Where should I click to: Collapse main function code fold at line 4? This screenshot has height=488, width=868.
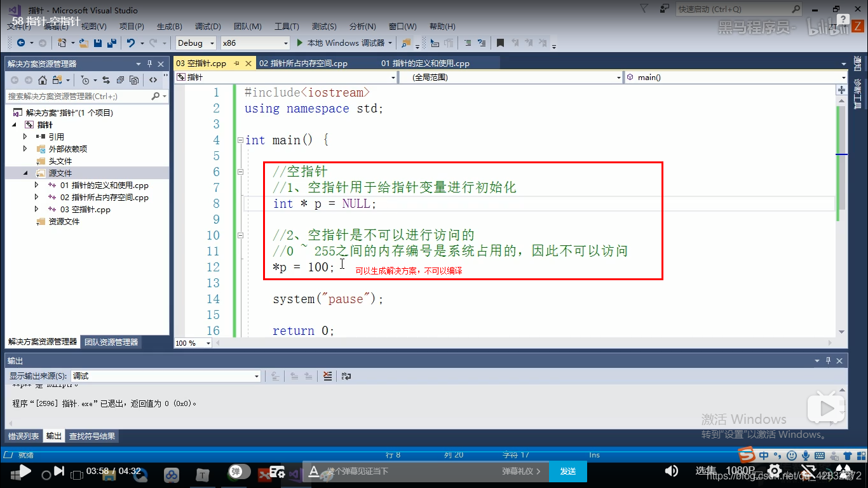pos(240,140)
